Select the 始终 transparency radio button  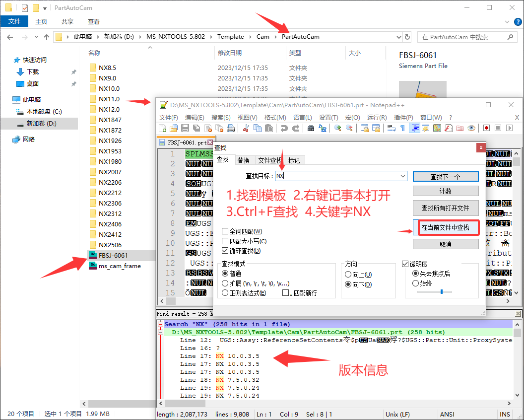click(415, 283)
